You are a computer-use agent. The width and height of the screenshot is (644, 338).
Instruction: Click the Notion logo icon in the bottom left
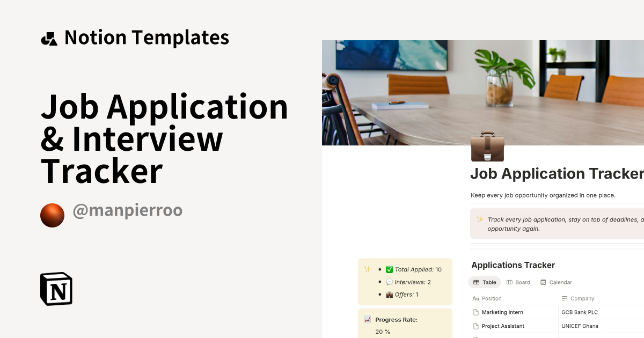tap(56, 289)
